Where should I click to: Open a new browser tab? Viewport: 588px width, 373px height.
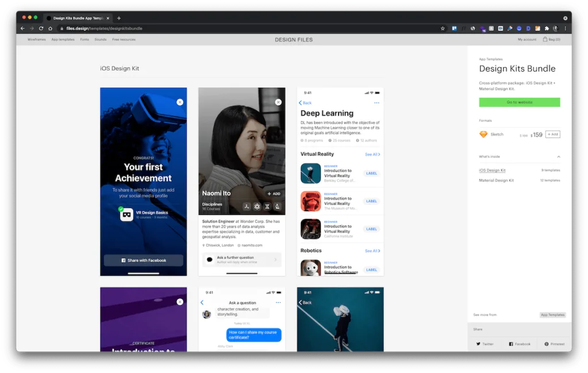point(119,18)
